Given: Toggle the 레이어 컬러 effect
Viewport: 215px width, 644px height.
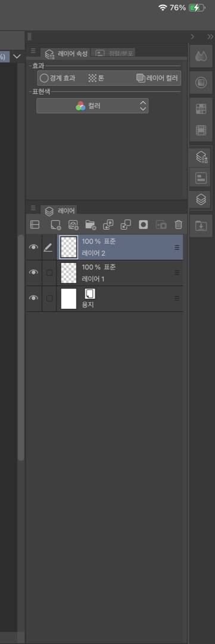Looking at the screenshot, I should coord(158,78).
